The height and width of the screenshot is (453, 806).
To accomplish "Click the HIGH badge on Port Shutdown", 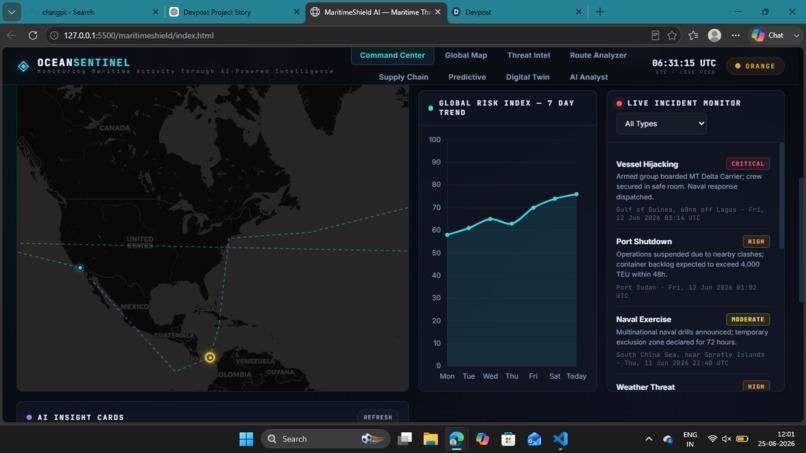I will pyautogui.click(x=756, y=241).
